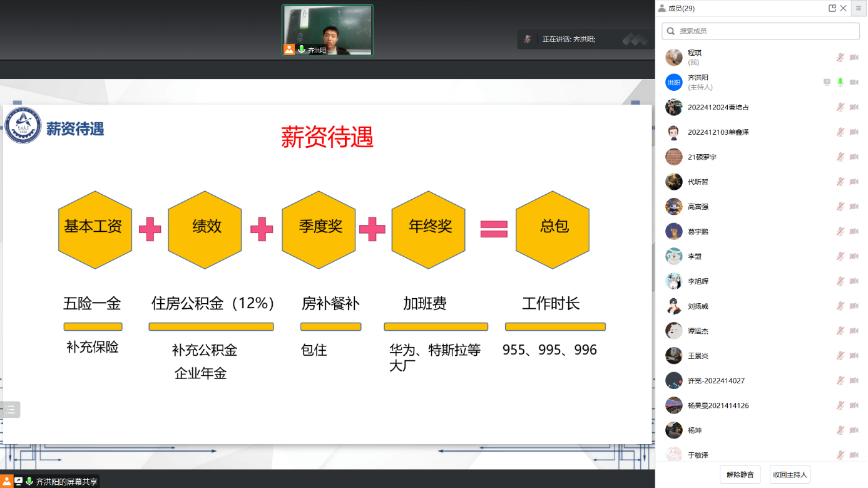
Task: Click camera icon in 齐洪阳's row
Action: [854, 82]
